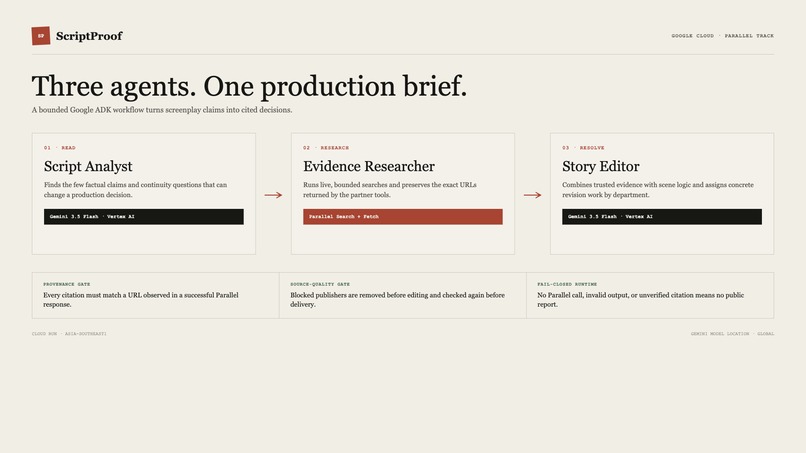This screenshot has height=453, width=806.
Task: Click the 'CLOUD RUN · ASIA-SOUTHEAST1' footer text
Action: click(69, 334)
